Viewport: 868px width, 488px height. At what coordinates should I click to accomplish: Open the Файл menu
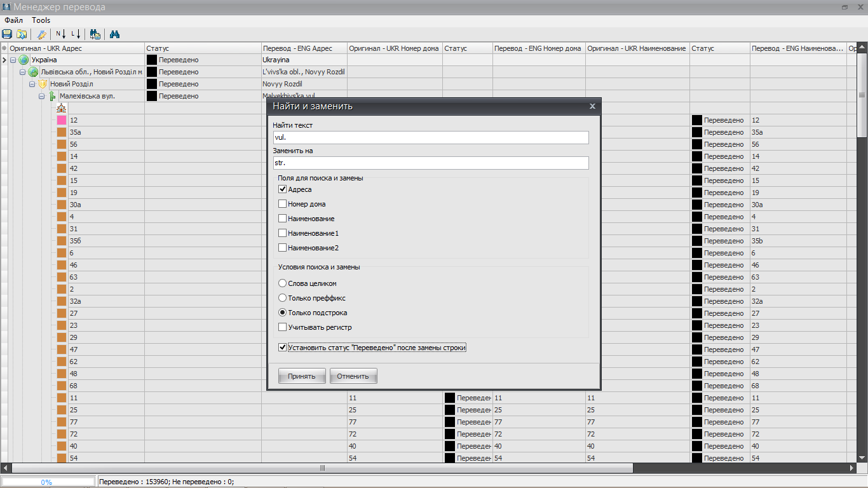click(13, 20)
